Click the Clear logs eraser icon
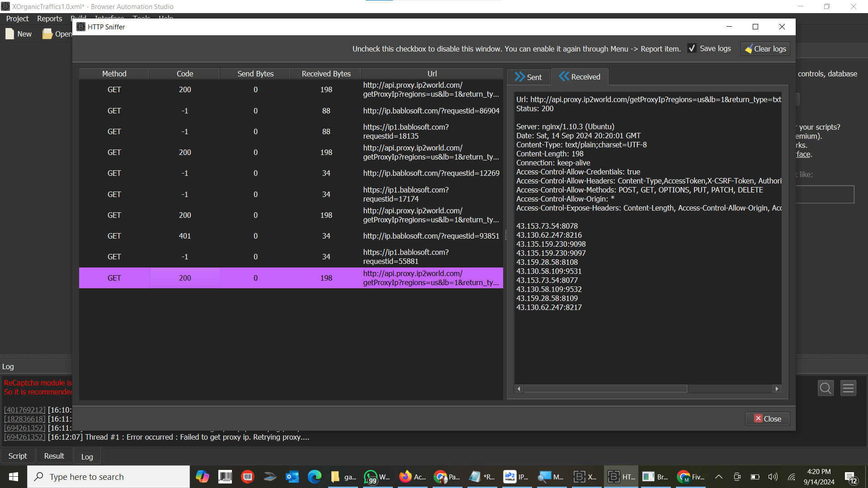The image size is (868, 488). click(x=750, y=49)
